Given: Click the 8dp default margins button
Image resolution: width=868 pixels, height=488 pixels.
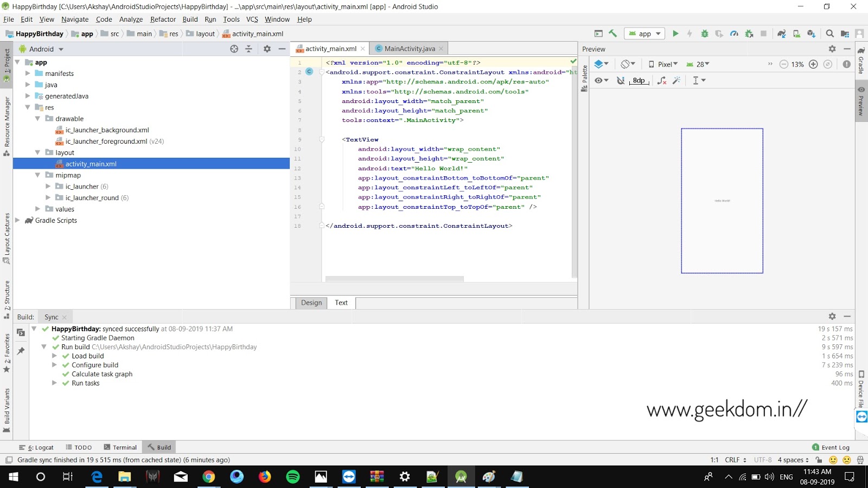Looking at the screenshot, I should 639,80.
